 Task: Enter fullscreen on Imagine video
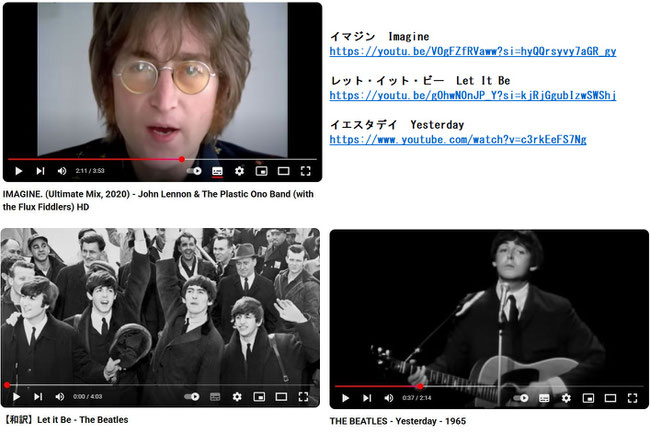tap(306, 171)
